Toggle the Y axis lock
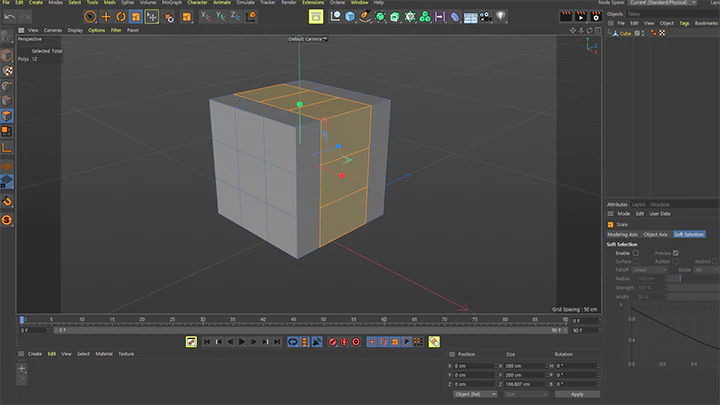The height and width of the screenshot is (405, 720). pos(221,17)
